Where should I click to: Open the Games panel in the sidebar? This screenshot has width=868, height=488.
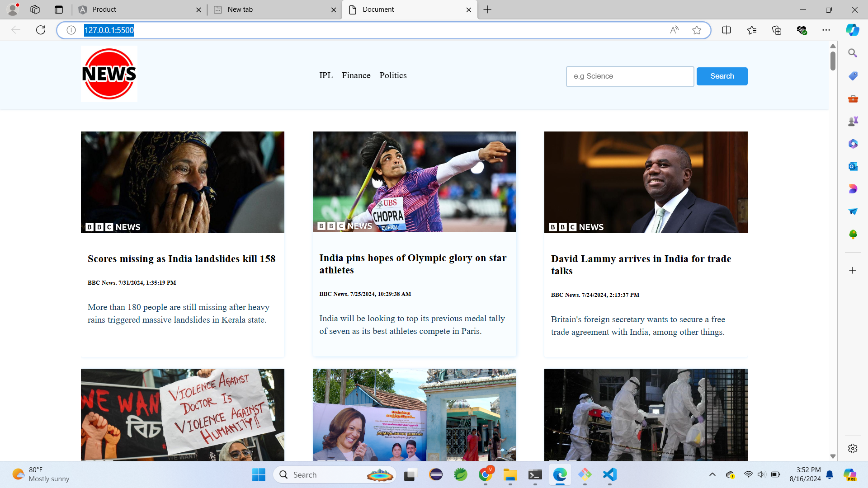click(853, 121)
